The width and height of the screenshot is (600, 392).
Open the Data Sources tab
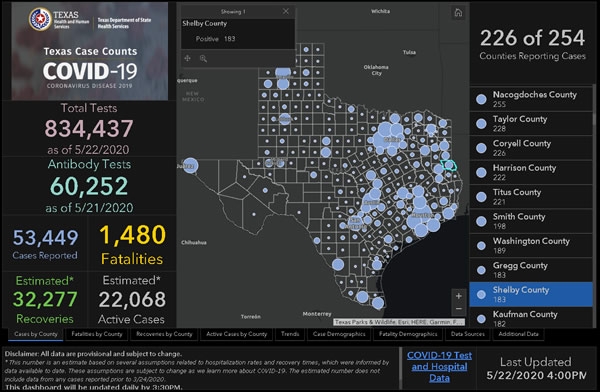(468, 334)
